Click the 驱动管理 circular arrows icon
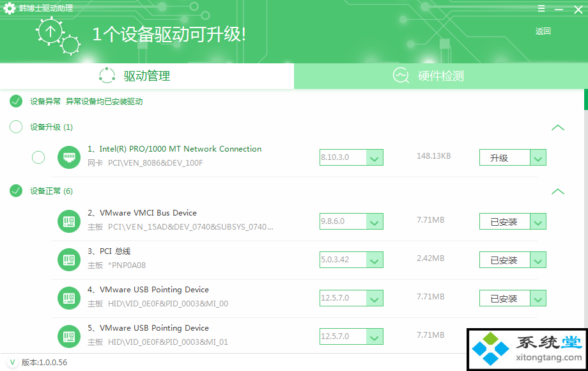This screenshot has width=588, height=371. pos(107,75)
